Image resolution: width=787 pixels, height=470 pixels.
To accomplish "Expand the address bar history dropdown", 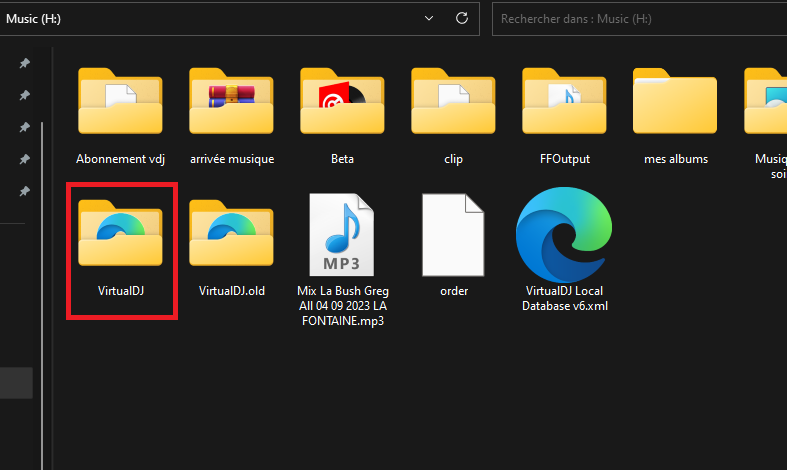I will click(429, 19).
